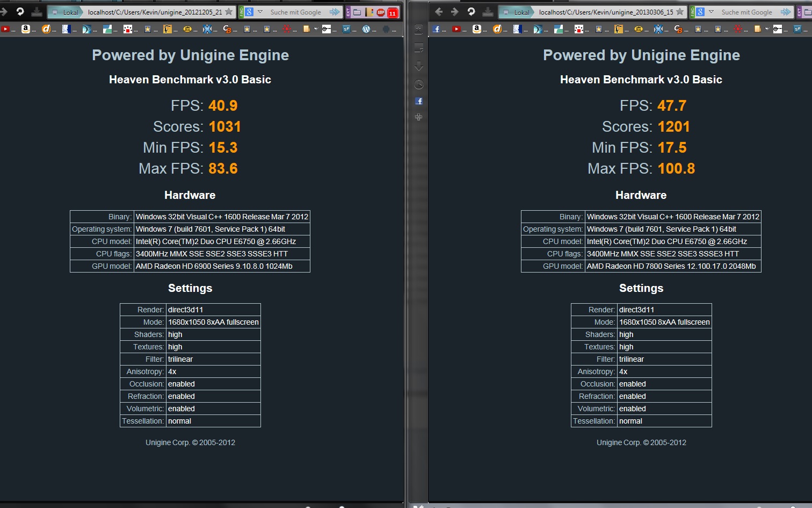The image size is (812, 508).
Task: Click the Min FPS value 17.5
Action: coord(672,147)
